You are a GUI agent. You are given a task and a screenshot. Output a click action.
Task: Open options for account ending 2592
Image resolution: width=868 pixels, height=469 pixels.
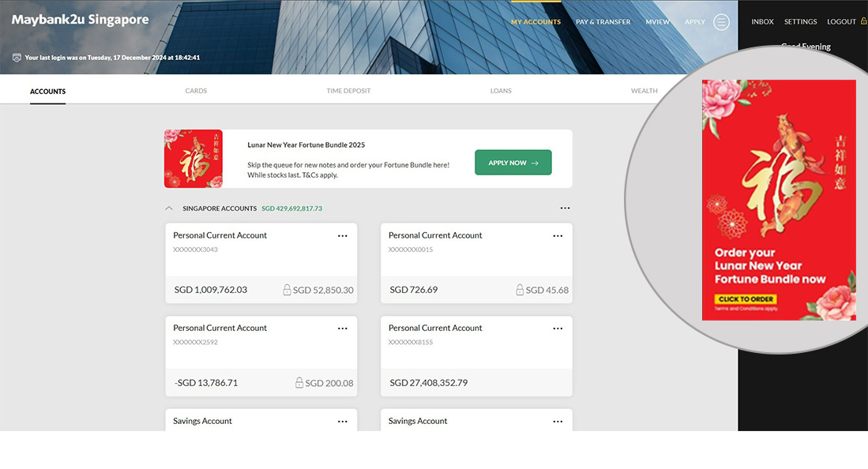click(x=342, y=328)
